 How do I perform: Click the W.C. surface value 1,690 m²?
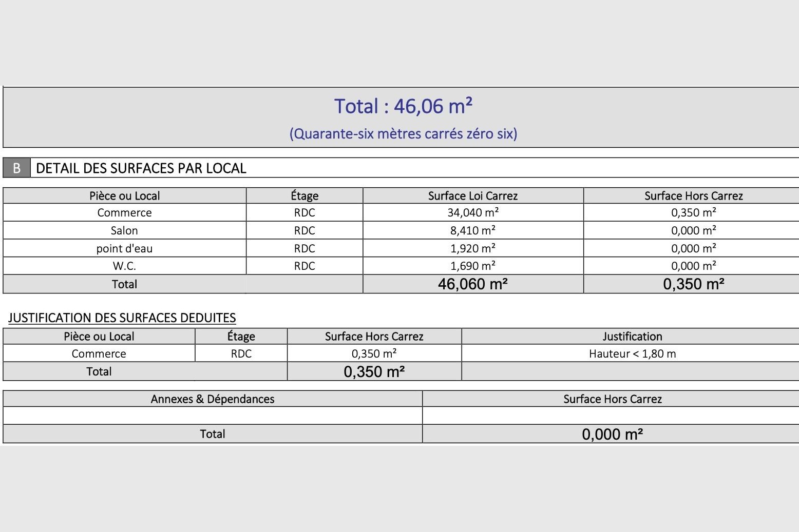(473, 266)
